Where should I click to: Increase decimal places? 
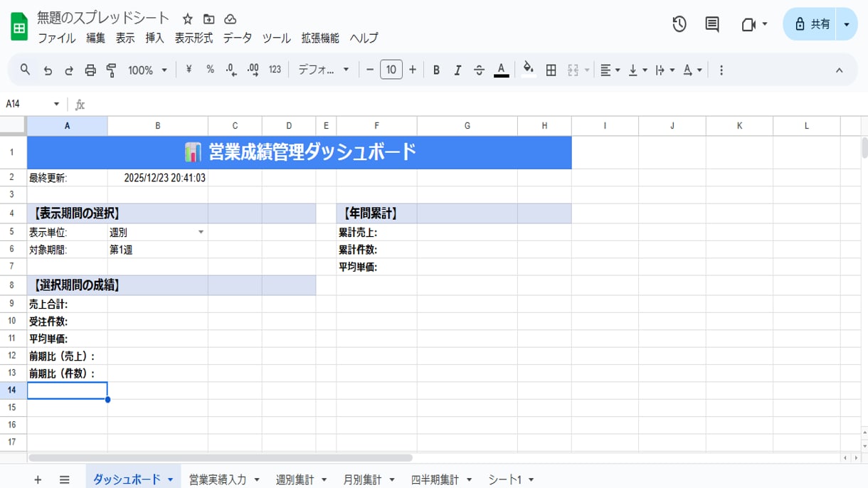[253, 70]
